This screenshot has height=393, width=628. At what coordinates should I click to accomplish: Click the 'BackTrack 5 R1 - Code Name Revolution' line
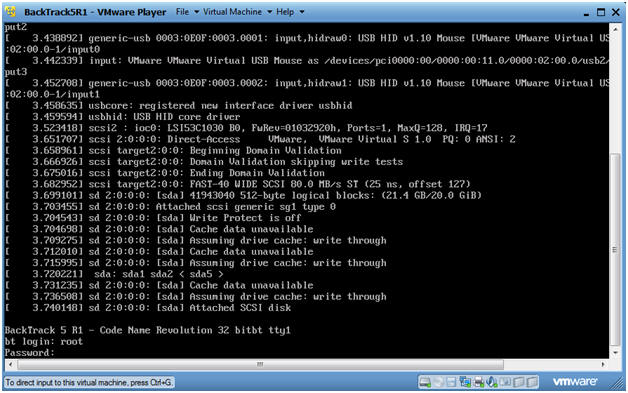[x=147, y=330]
